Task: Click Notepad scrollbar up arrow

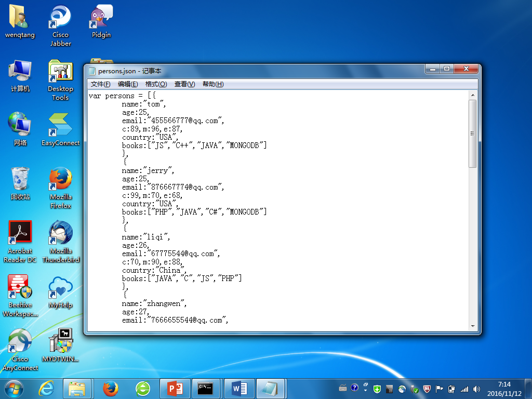Action: [x=472, y=95]
